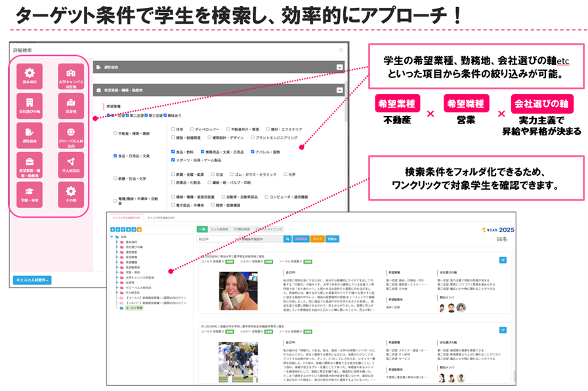Check the 鉄鋼・石油・化学 category checkbox

point(115,178)
